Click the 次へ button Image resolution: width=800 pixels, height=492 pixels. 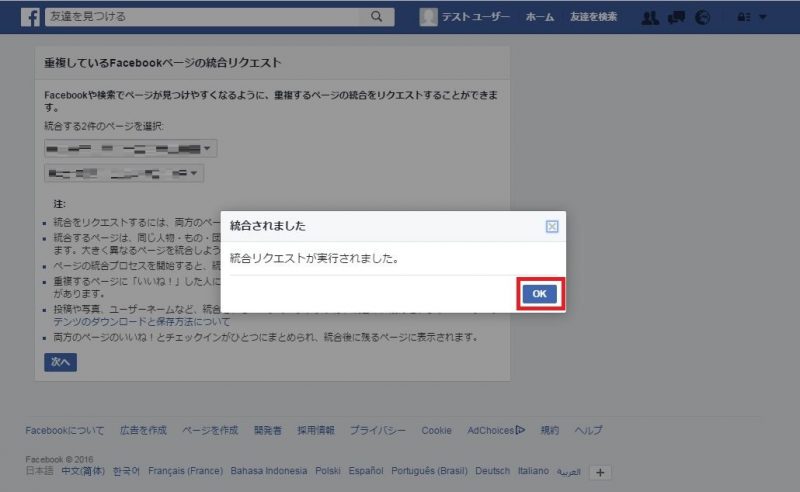pyautogui.click(x=60, y=362)
